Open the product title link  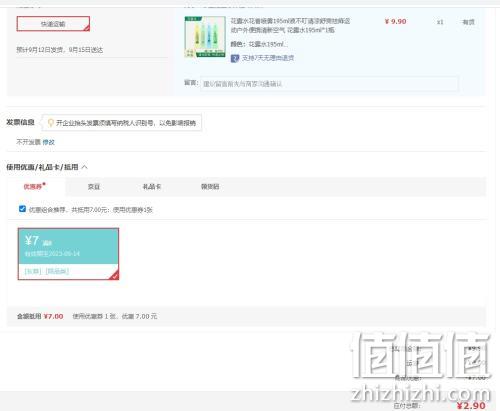pyautogui.click(x=290, y=26)
